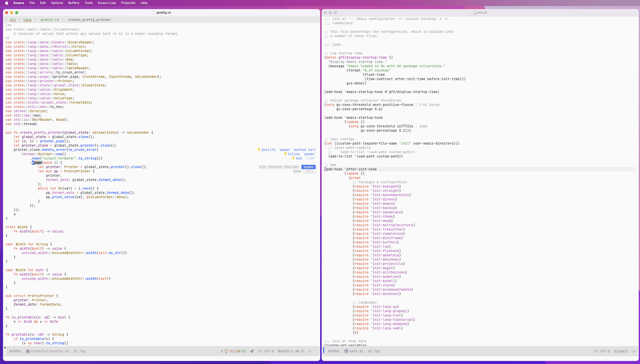This screenshot has width=640, height=364.
Task: Click NORMAL state indicator in the init.el modeline
Action: pos(334,351)
